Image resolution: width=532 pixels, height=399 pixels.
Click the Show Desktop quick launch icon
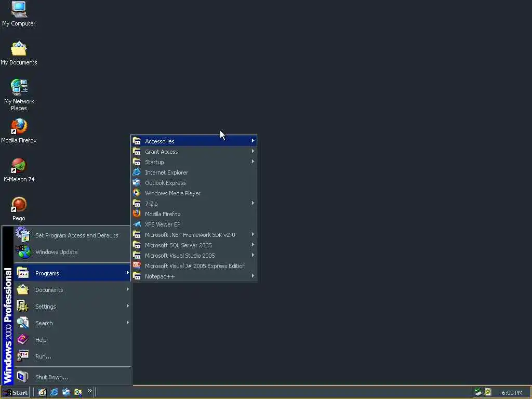[x=42, y=392]
